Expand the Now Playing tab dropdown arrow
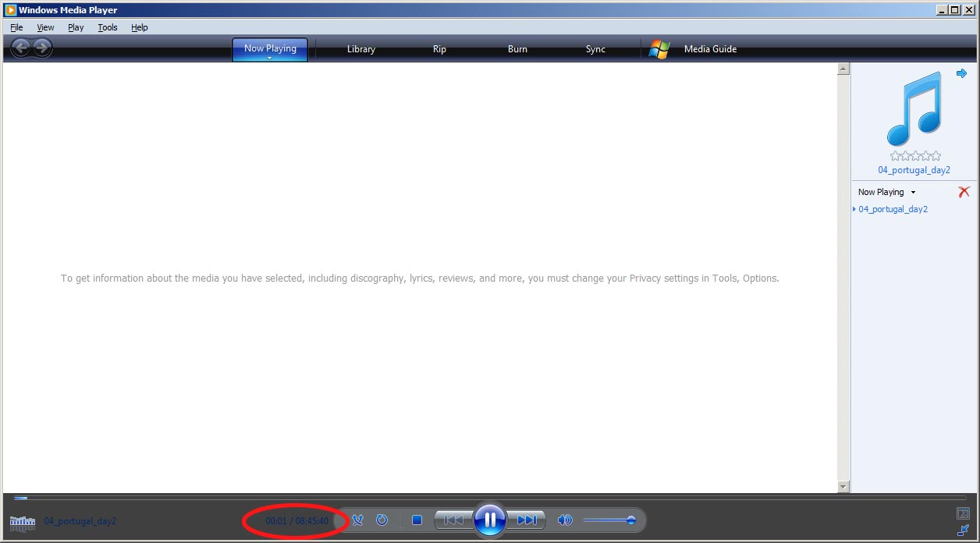 tap(270, 58)
